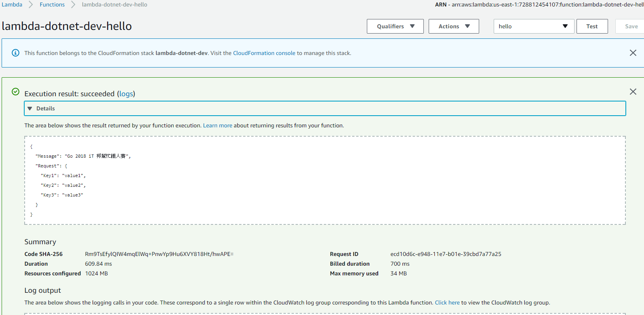644x315 pixels.
Task: Open the execution logs link
Action: pyautogui.click(x=126, y=94)
